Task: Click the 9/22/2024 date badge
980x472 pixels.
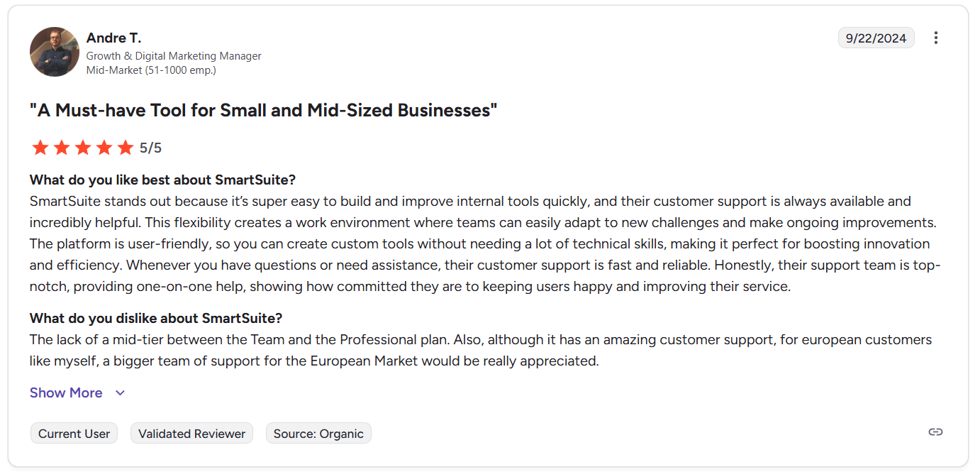Action: click(x=876, y=38)
